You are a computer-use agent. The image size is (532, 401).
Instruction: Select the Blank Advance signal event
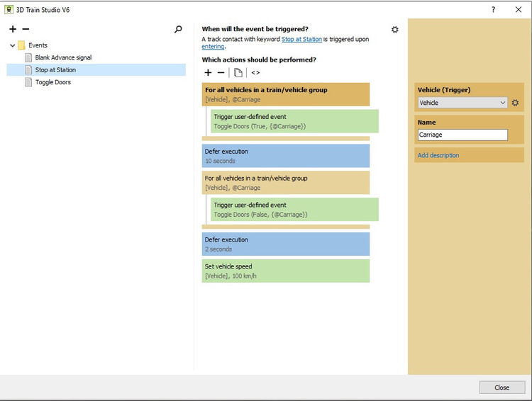(62, 57)
